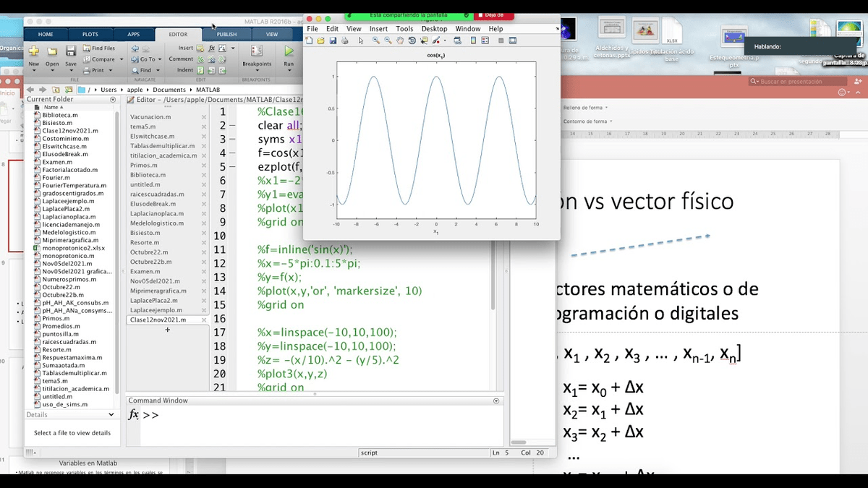
Task: Stop screen sharing with the red Deja de button
Action: (x=495, y=15)
